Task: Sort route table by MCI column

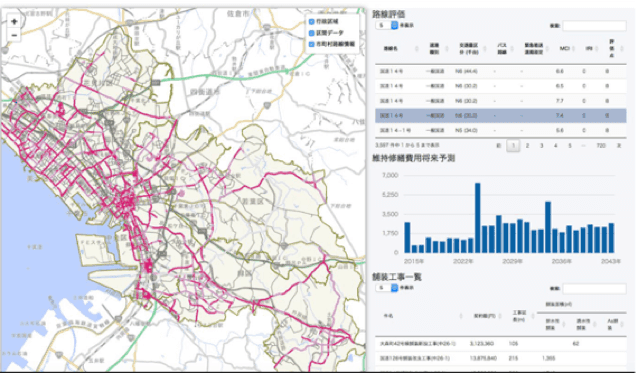Action: (x=566, y=48)
